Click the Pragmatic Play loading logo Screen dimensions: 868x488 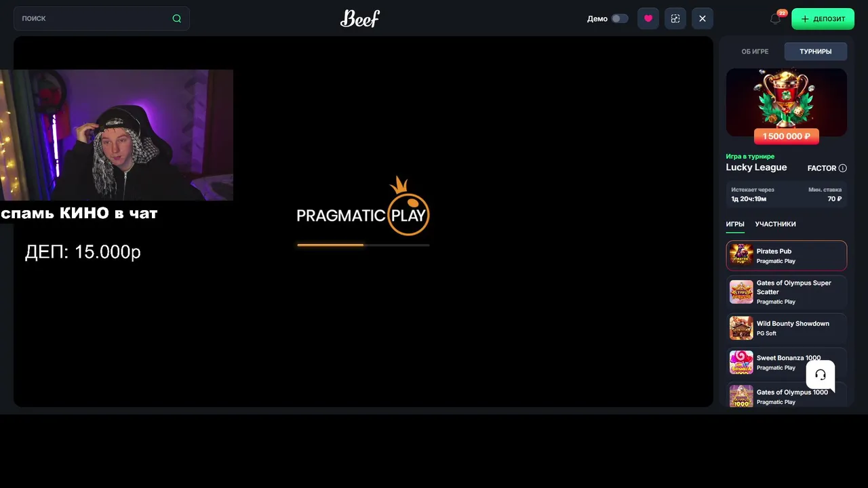pyautogui.click(x=363, y=206)
